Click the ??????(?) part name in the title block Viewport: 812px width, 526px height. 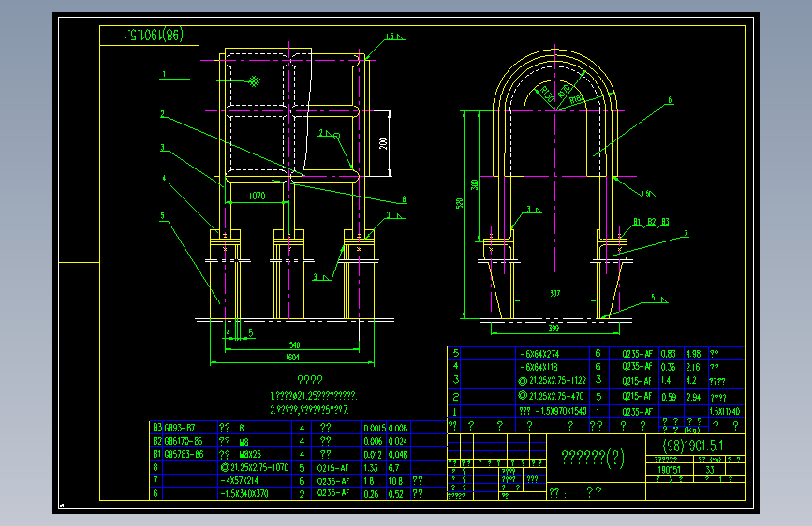(x=593, y=458)
